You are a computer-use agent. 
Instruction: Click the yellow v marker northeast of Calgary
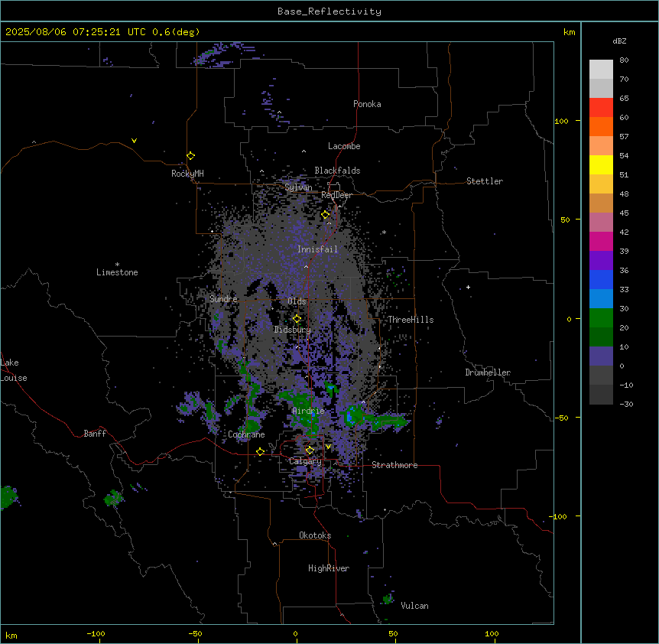click(328, 447)
